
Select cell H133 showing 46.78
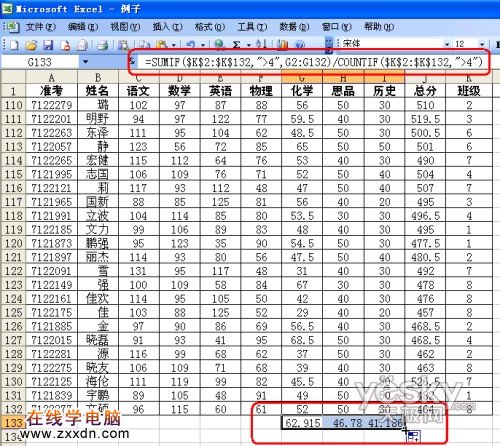pos(343,423)
